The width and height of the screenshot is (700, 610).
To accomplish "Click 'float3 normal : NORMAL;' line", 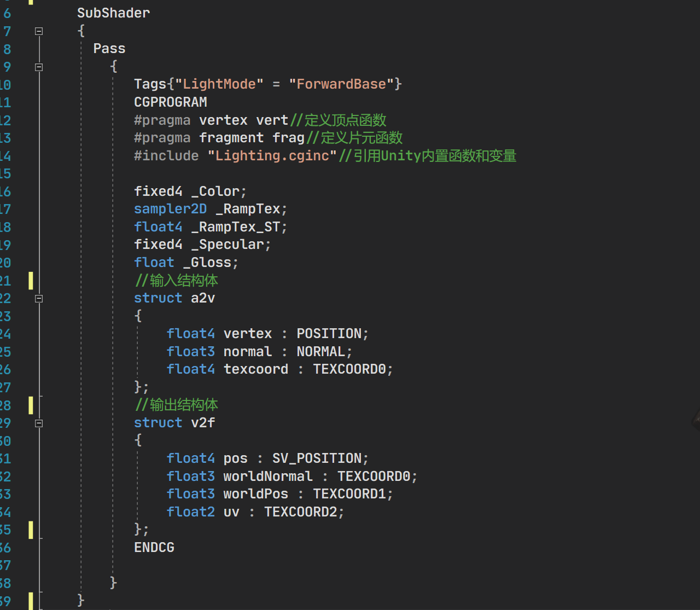I will point(260,352).
